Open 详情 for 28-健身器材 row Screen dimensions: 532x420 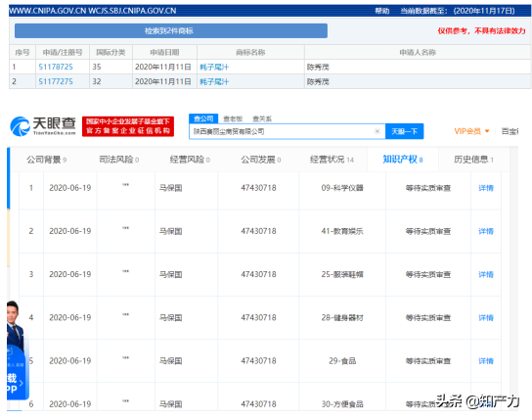pos(485,318)
